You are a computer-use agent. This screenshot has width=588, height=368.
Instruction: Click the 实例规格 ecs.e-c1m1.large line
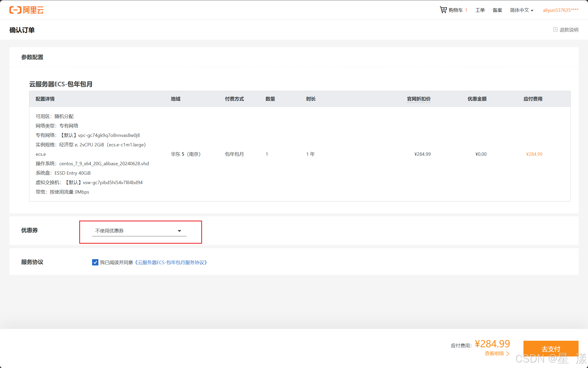[x=91, y=145]
